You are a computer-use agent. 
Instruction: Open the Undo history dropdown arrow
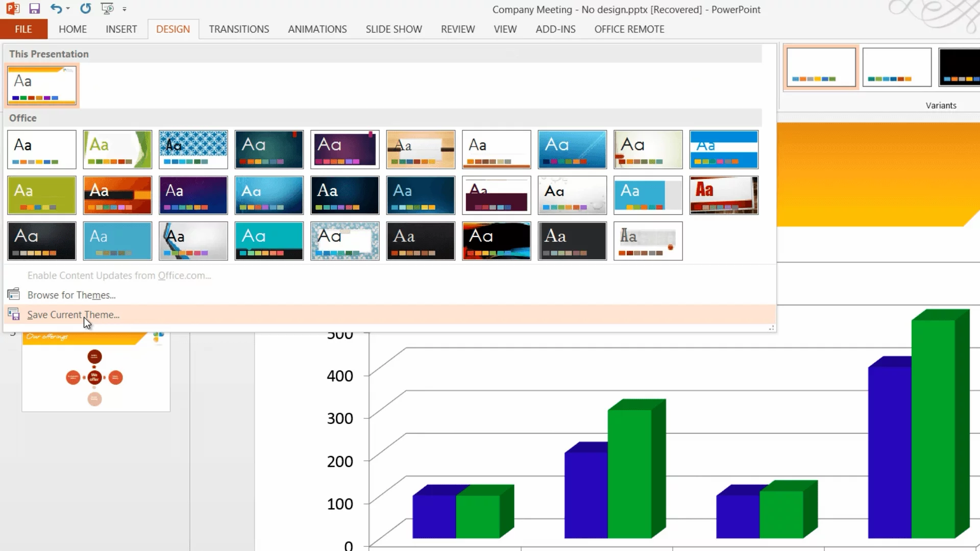[68, 9]
